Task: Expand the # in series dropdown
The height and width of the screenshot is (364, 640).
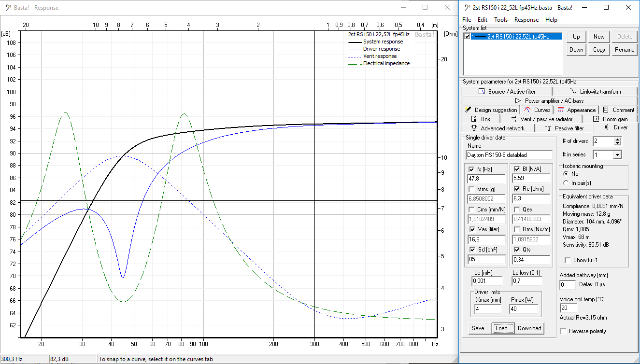Action: click(x=617, y=155)
